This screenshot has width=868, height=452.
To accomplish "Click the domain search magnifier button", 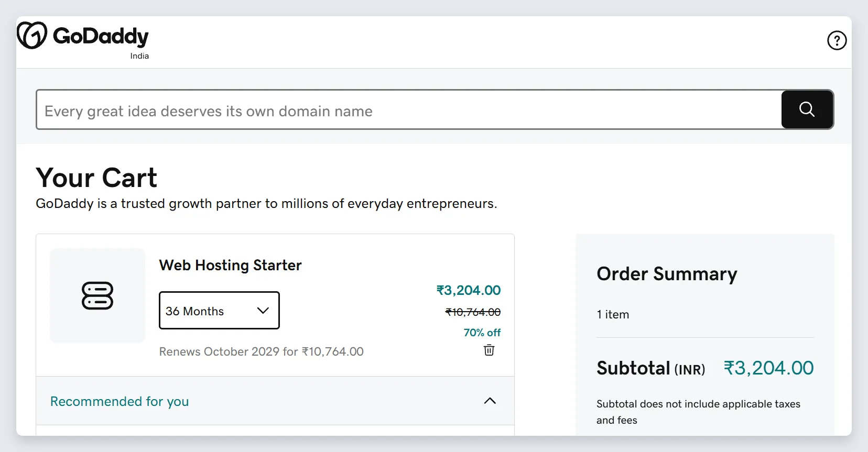I will coord(807,109).
